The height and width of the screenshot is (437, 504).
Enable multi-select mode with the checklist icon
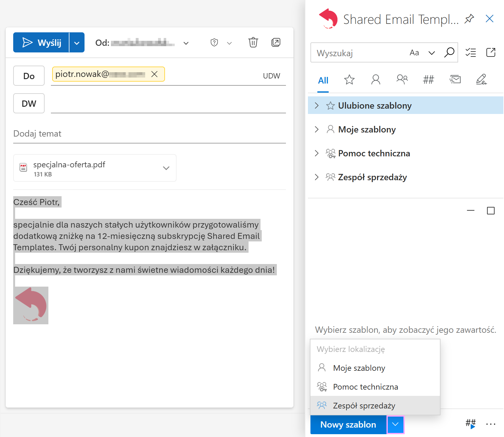[x=471, y=52]
